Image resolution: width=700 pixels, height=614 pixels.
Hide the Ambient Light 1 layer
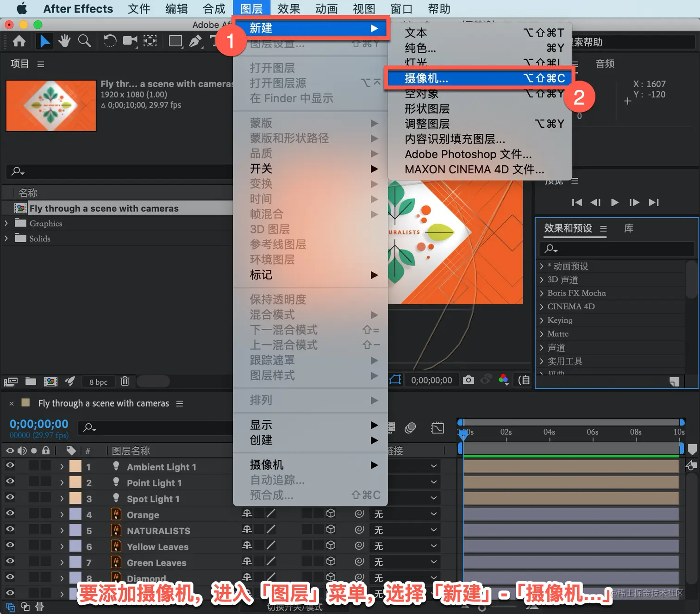tap(10, 466)
